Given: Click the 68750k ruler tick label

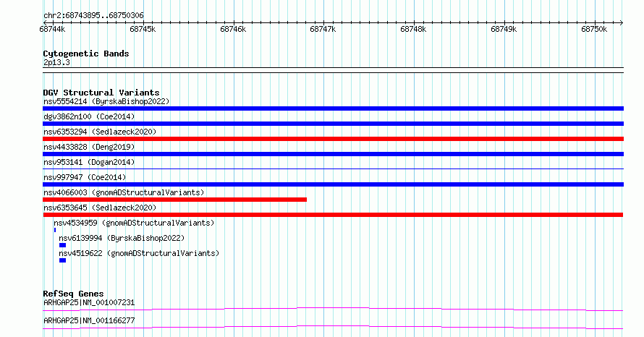Looking at the screenshot, I should tap(594, 29).
